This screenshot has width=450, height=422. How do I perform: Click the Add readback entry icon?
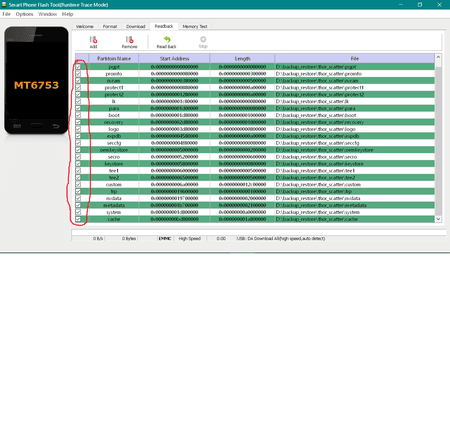[93, 40]
